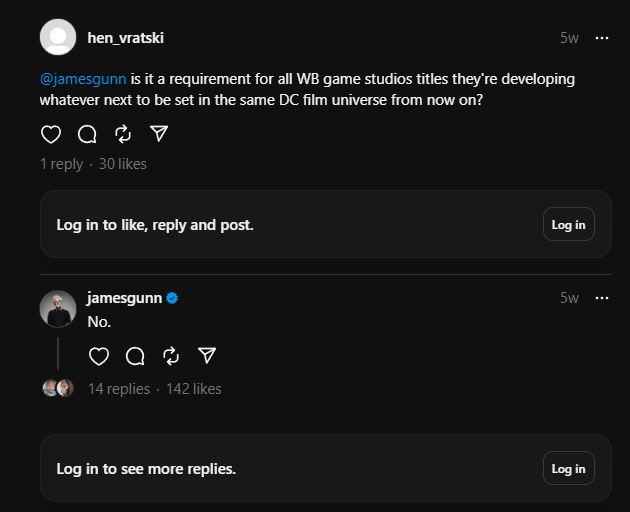
Task: Click Log in to see more replies
Action: pyautogui.click(x=569, y=468)
